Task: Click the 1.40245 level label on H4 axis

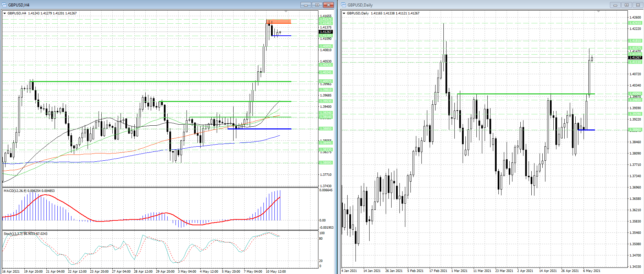Action: pos(326,72)
